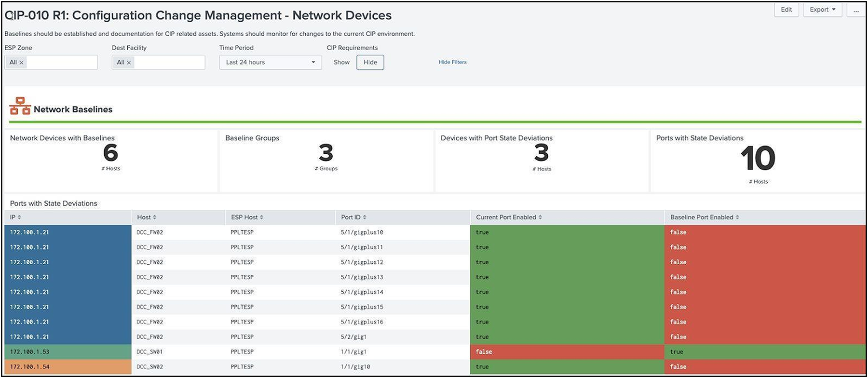Click PPLTESP in the 5/1/gigplus10 row
Screen dimensions: 868x378
click(x=242, y=232)
